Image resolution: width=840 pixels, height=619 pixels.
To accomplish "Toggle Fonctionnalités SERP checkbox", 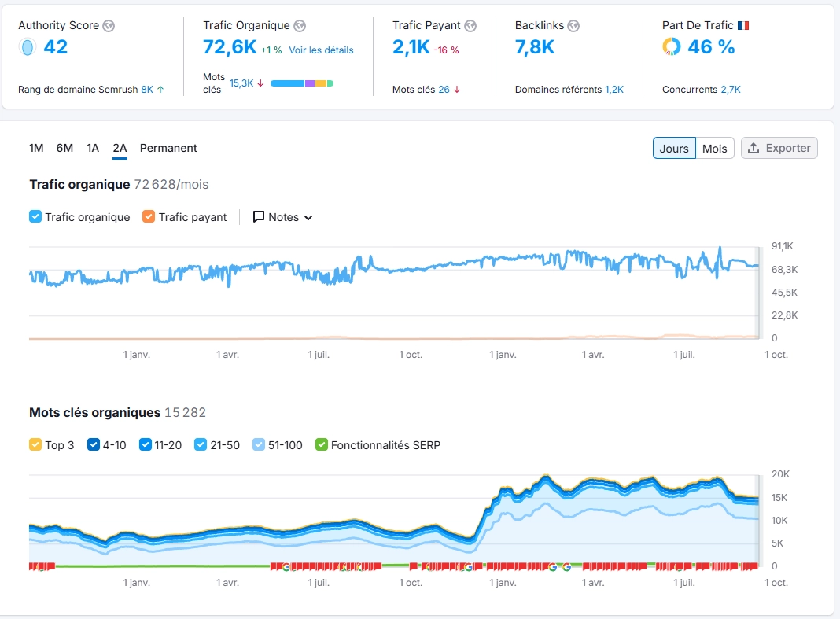I will point(321,445).
